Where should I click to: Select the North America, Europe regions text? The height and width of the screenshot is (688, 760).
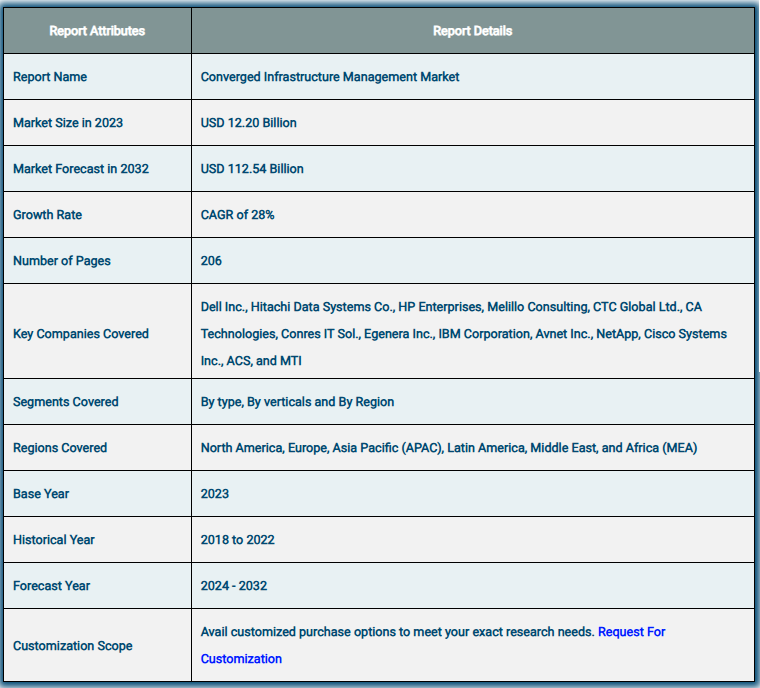tap(449, 448)
